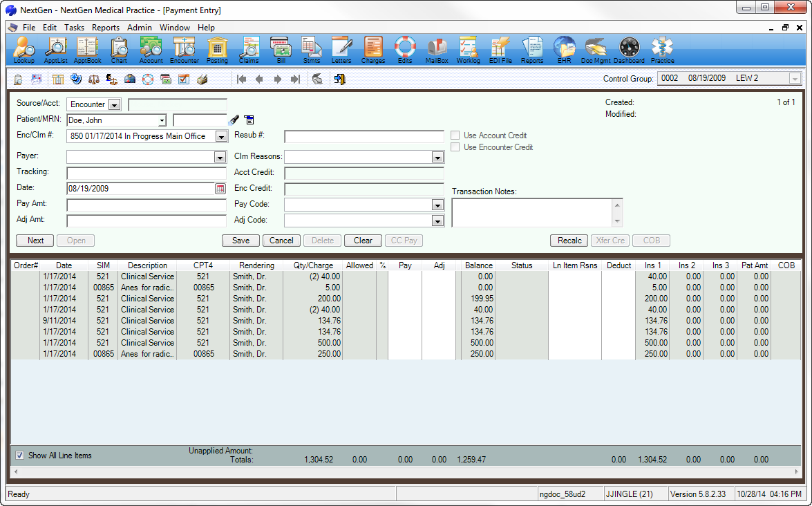Click the Next button
812x506 pixels.
tap(35, 241)
